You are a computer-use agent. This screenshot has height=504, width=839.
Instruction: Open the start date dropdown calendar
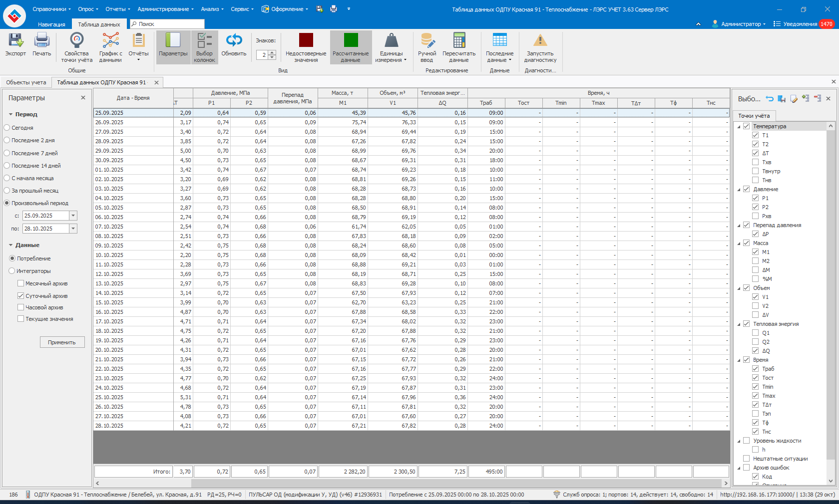pos(73,216)
